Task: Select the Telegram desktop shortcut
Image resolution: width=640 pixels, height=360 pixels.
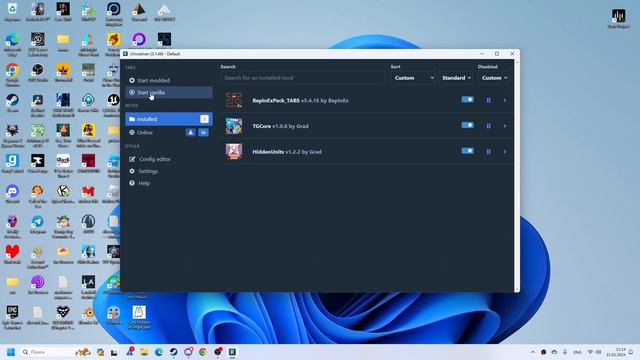Action: point(38,224)
